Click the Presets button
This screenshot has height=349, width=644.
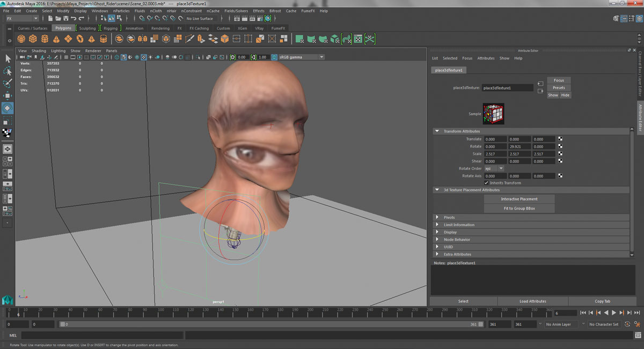coord(559,87)
